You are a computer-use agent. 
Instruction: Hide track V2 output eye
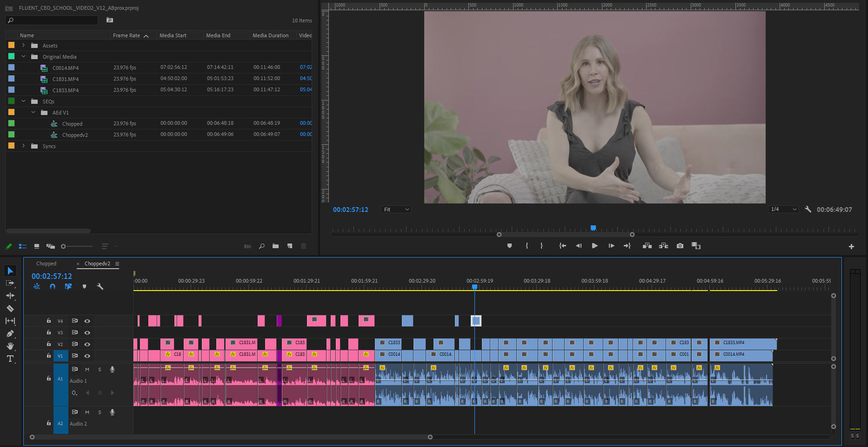click(87, 344)
